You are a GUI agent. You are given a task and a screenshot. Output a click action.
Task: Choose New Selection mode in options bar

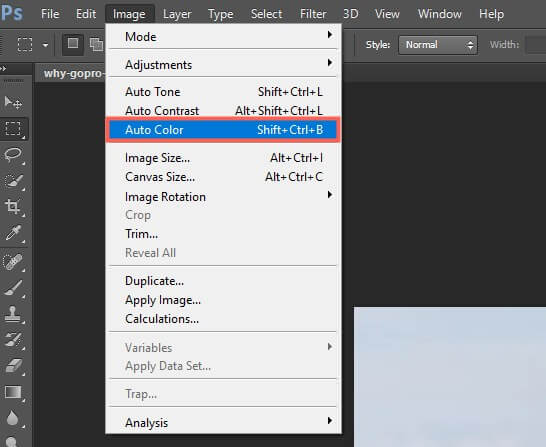(x=73, y=44)
